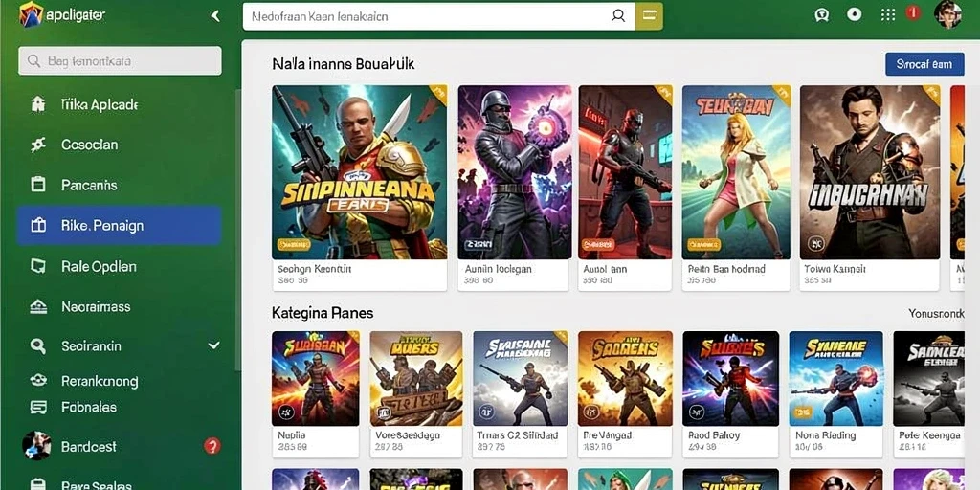Click the round disc icon in header
The image size is (980, 490).
[854, 14]
